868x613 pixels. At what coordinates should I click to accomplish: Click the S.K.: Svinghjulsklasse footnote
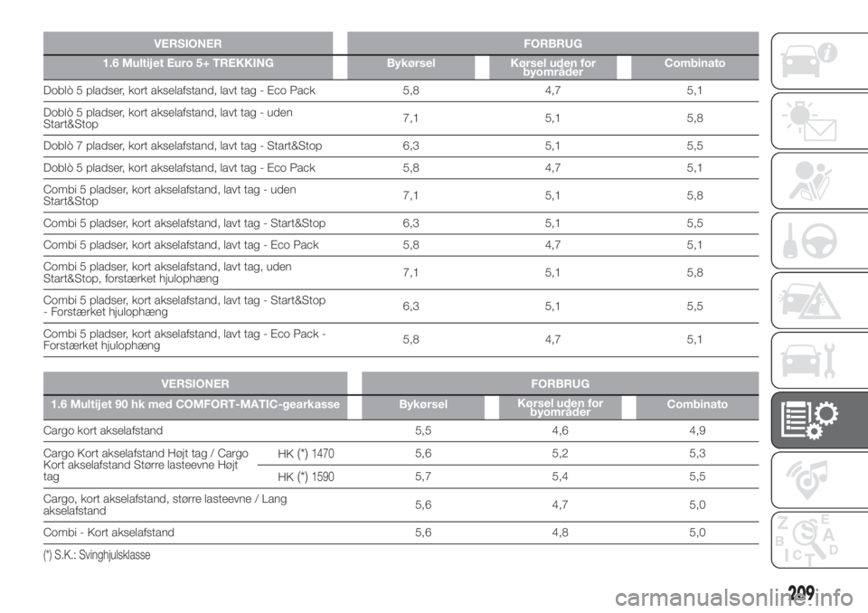(97, 555)
